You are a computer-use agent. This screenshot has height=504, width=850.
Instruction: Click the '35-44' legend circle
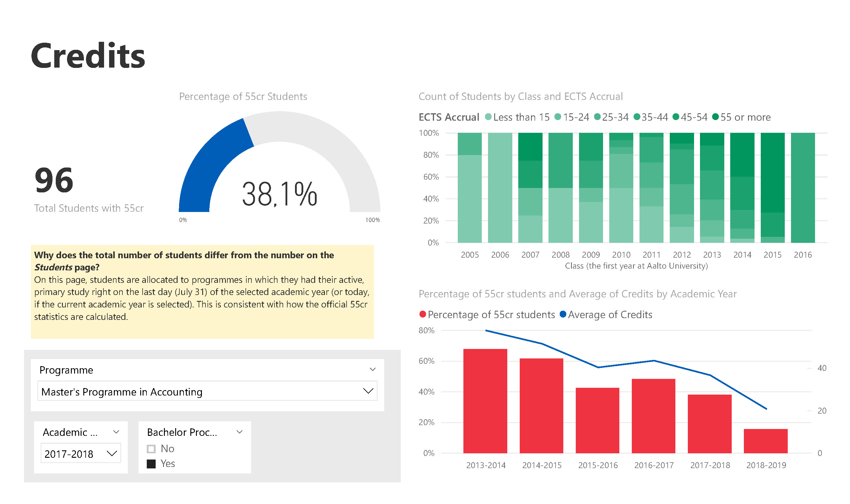[x=637, y=117]
